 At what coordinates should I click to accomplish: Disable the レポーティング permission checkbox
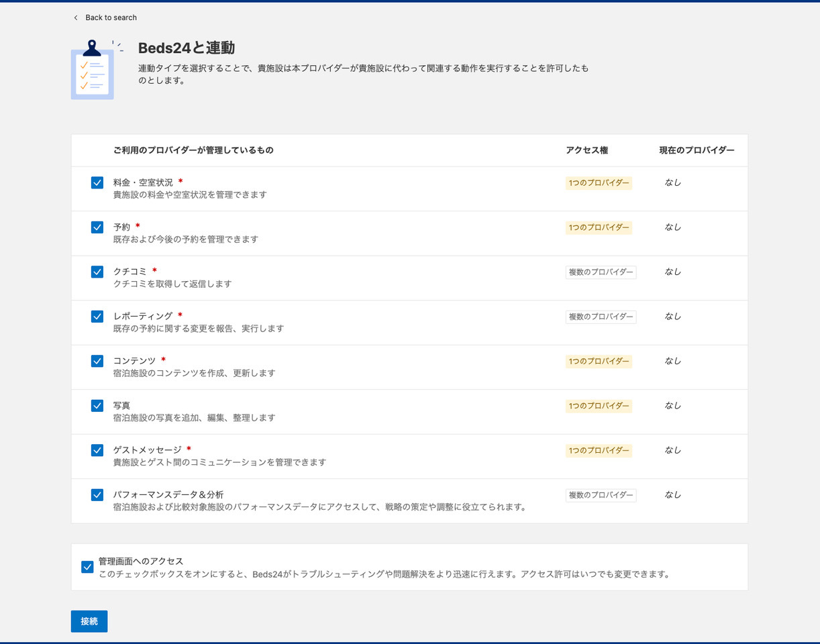(97, 316)
